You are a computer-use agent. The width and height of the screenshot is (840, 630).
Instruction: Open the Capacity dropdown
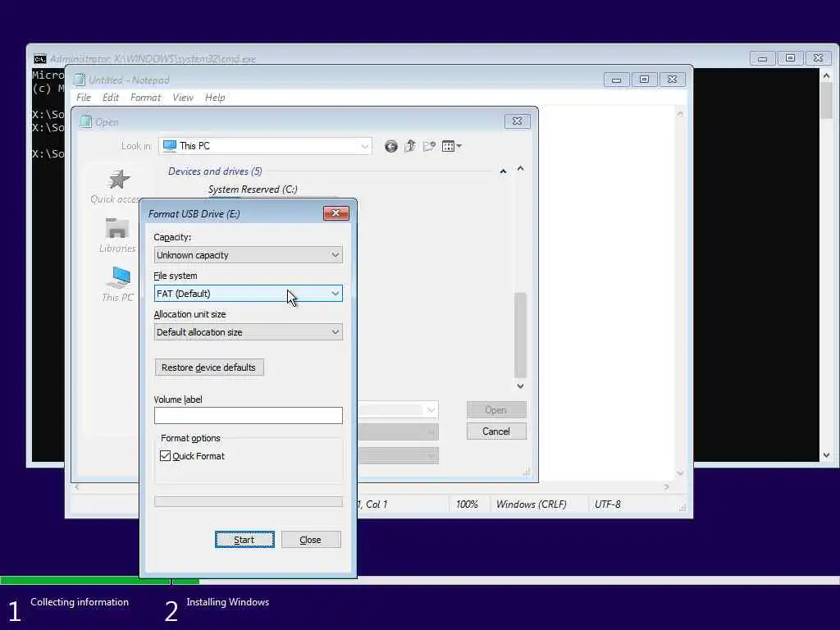point(248,255)
